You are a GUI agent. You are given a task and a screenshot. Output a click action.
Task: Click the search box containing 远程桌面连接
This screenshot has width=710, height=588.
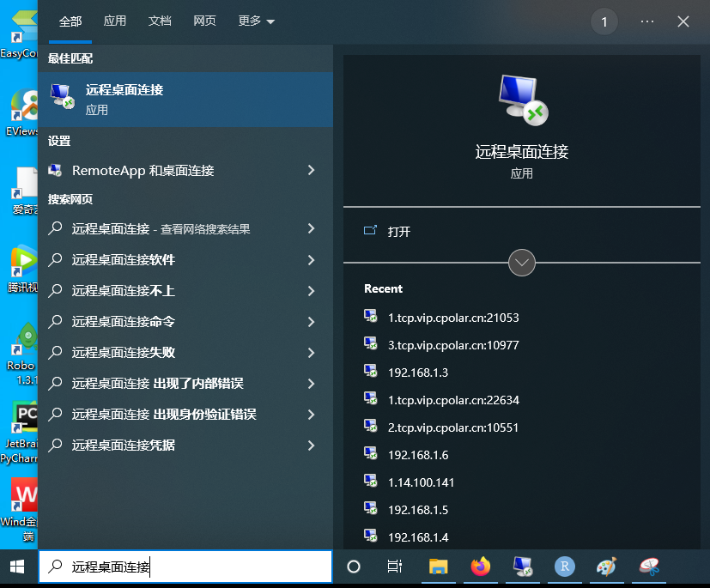[185, 567]
